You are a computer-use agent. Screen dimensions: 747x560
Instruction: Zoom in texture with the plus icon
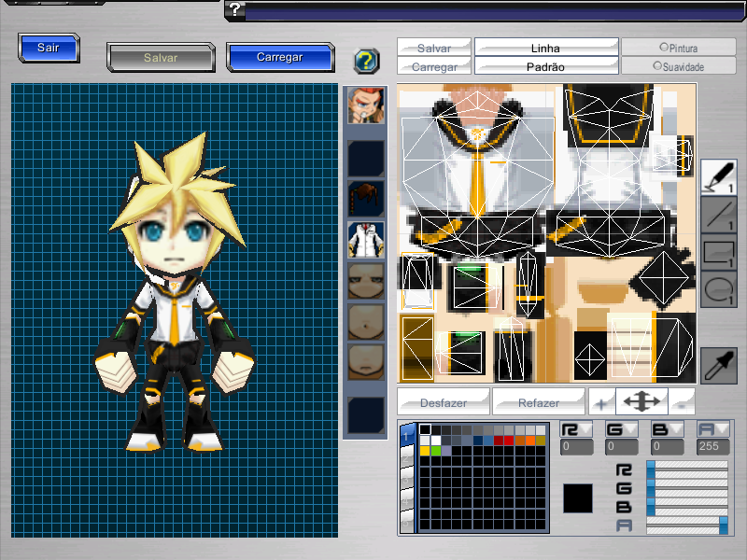coord(601,403)
